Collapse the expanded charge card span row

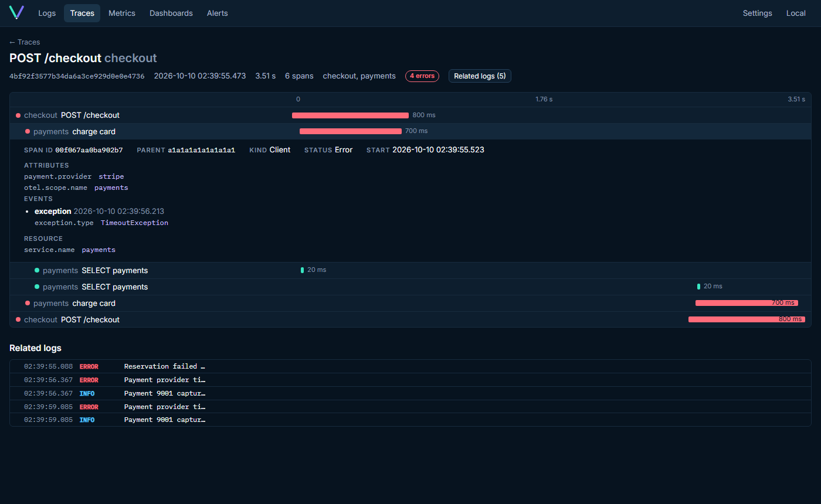(410, 131)
